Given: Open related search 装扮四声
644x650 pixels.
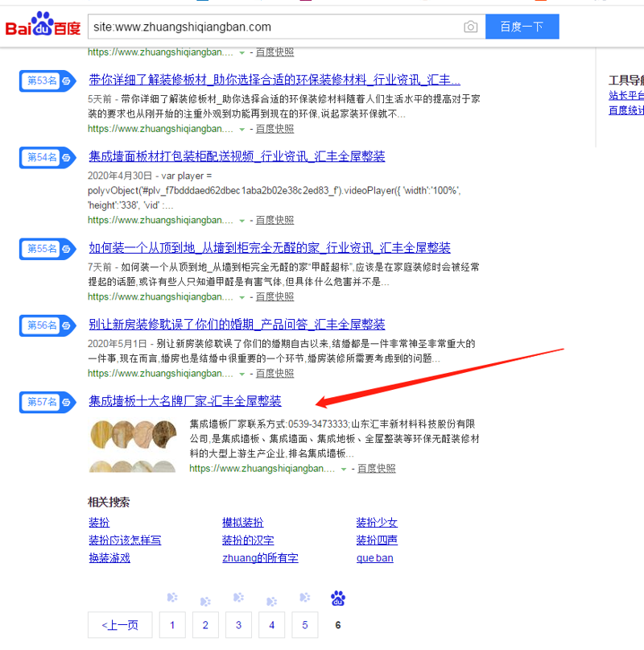Looking at the screenshot, I should coord(377,540).
